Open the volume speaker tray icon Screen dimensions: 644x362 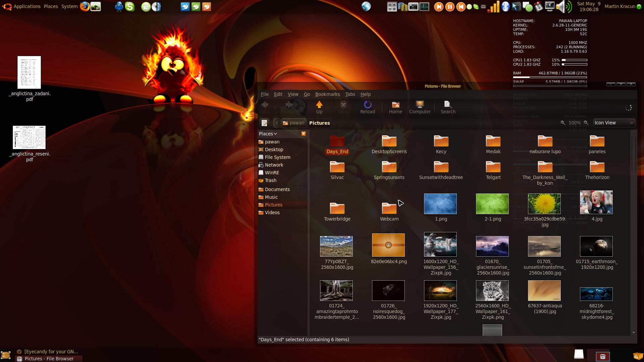[563, 6]
